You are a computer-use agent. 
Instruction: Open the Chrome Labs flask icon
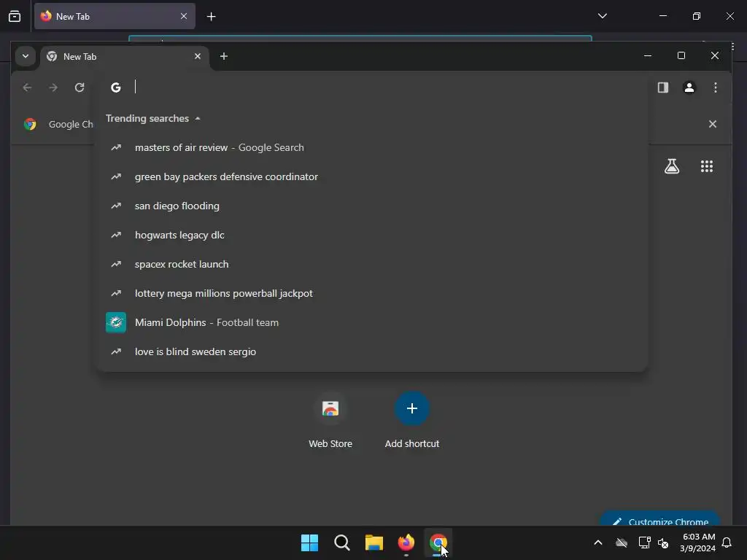pos(672,166)
